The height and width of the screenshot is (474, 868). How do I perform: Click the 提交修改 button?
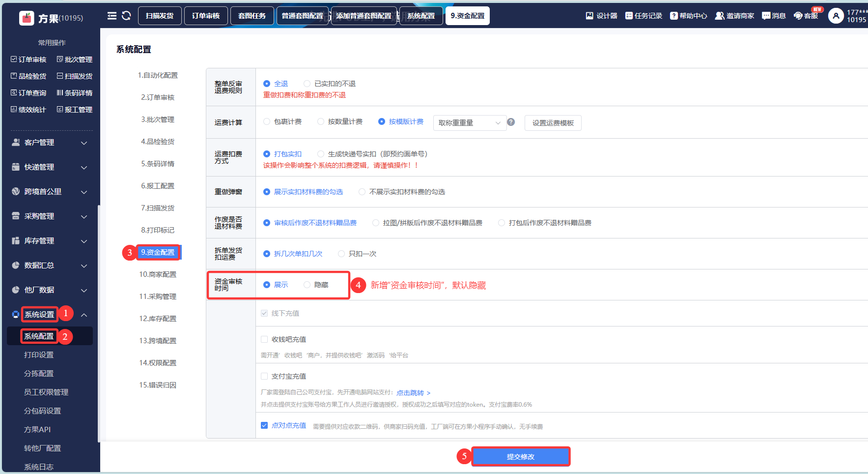click(521, 457)
